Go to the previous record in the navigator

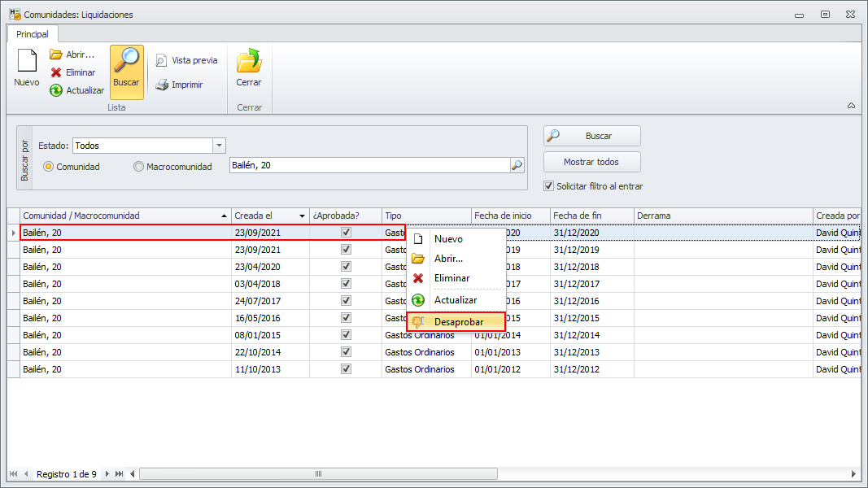(x=26, y=473)
